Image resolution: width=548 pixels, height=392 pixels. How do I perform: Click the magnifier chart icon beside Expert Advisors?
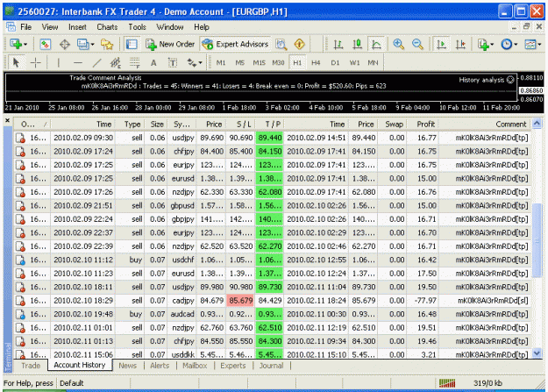click(281, 44)
